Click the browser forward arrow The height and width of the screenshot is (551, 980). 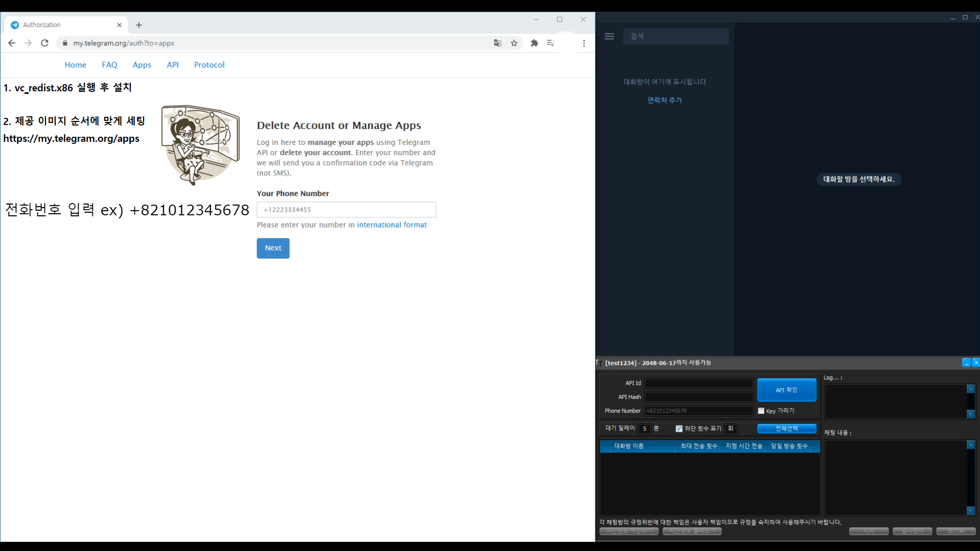click(28, 43)
